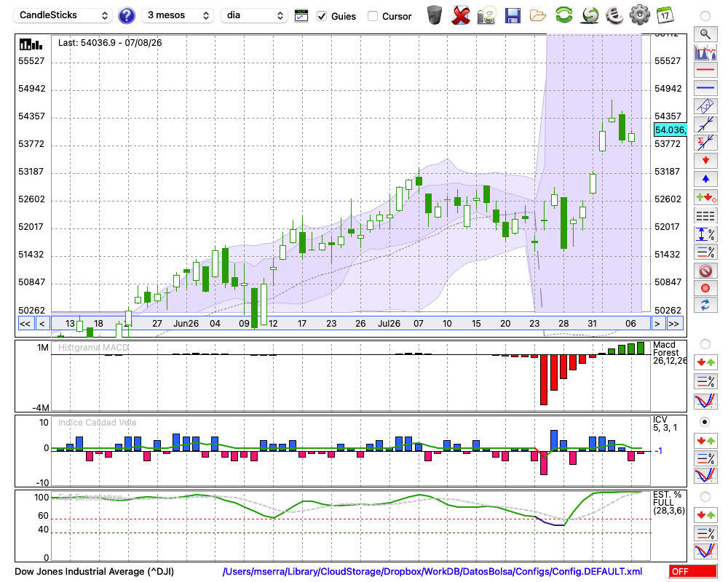Click the green refresh arrows icon
Image resolution: width=728 pixels, height=582 pixels.
(563, 15)
